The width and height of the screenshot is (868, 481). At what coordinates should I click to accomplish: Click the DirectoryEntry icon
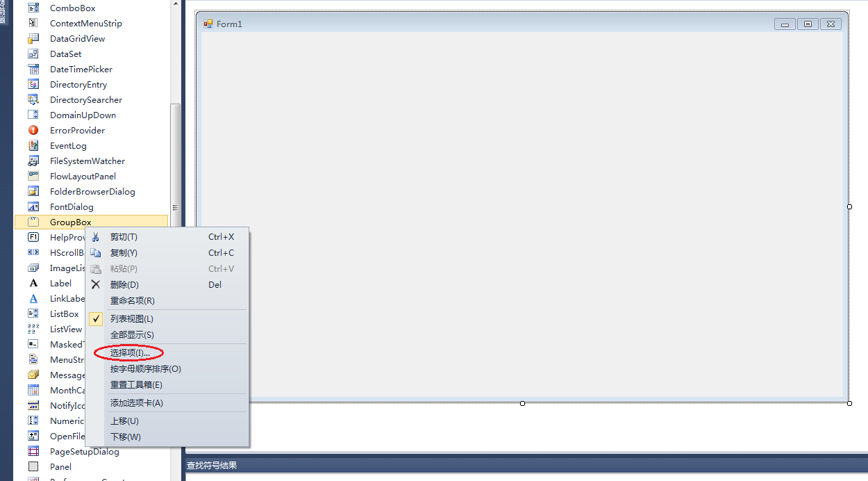(x=33, y=85)
